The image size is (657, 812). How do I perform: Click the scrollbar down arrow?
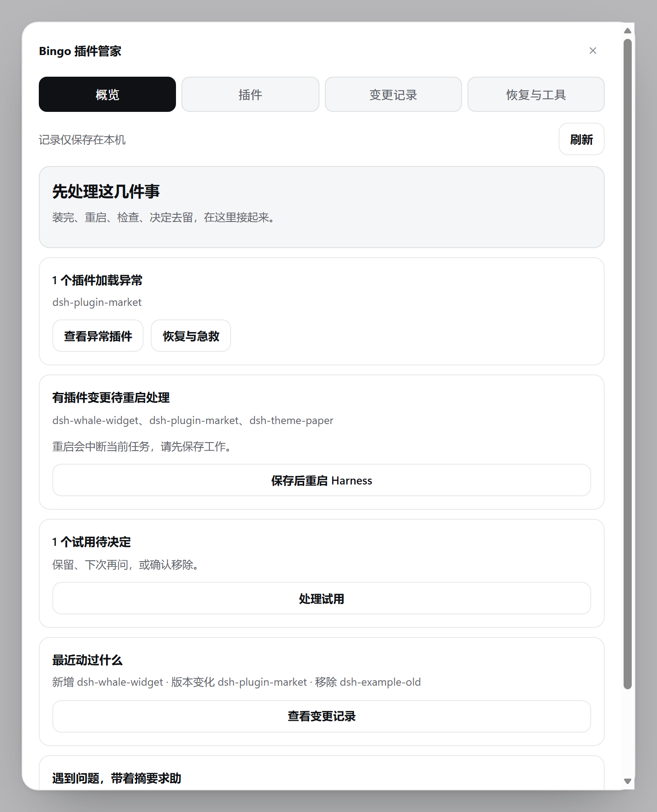click(x=628, y=781)
